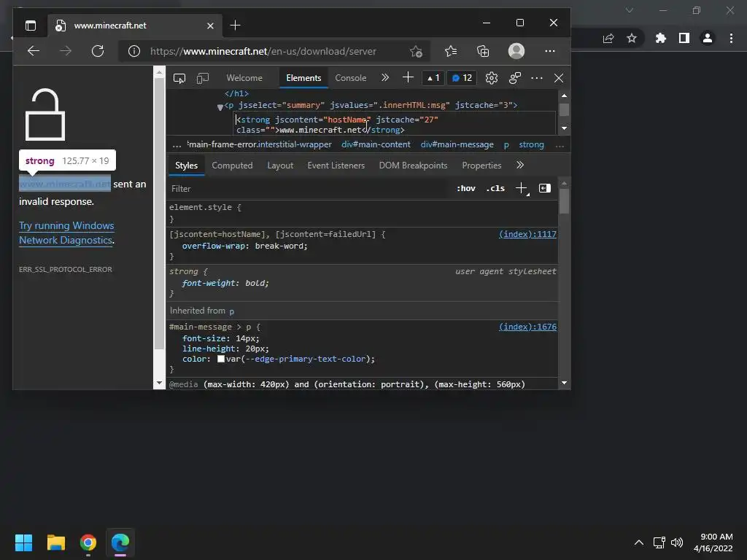The height and width of the screenshot is (560, 747).
Task: Toggle the .cls class editor
Action: point(495,188)
